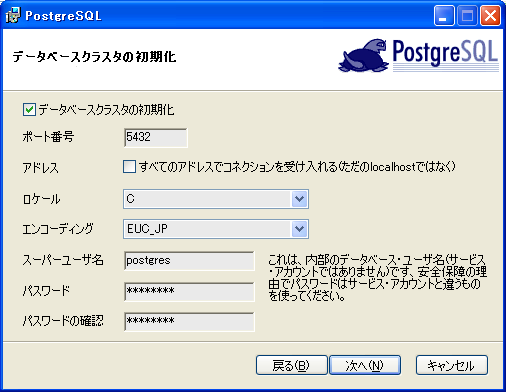The width and height of the screenshot is (506, 392).
Task: Click the スーパーユーザ名 field with postgres
Action: [x=189, y=261]
